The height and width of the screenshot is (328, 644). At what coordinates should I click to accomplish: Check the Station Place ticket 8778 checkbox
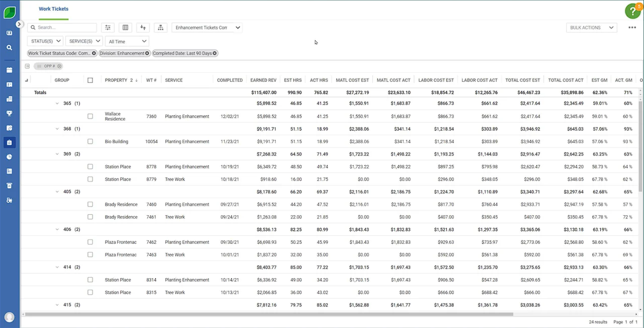(90, 166)
